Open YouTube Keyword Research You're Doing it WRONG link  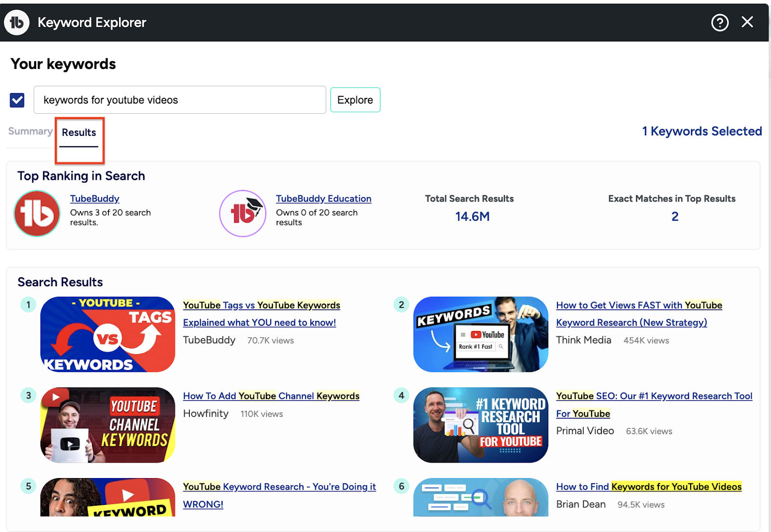click(279, 495)
